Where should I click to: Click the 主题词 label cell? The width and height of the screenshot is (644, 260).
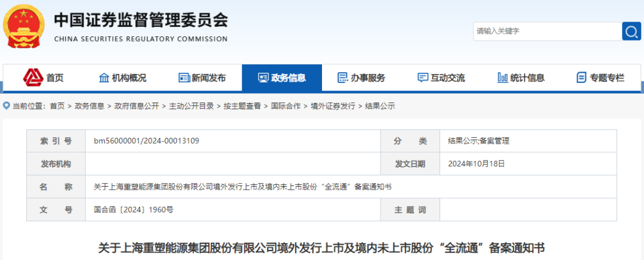click(410, 210)
